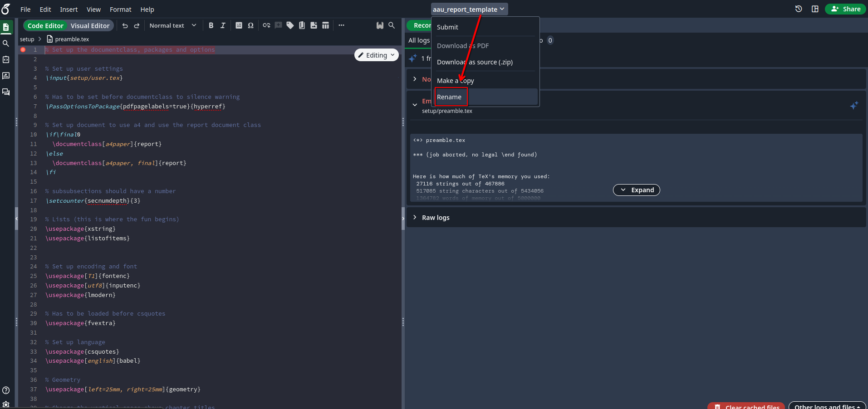The width and height of the screenshot is (868, 409).
Task: Insert a cross-reference tag
Action: (290, 25)
